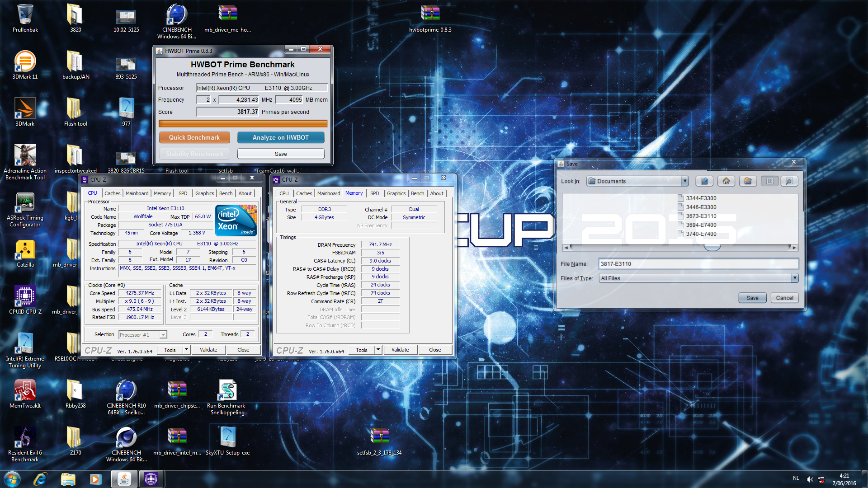
Task: Cancel the Save dialog
Action: tap(784, 298)
